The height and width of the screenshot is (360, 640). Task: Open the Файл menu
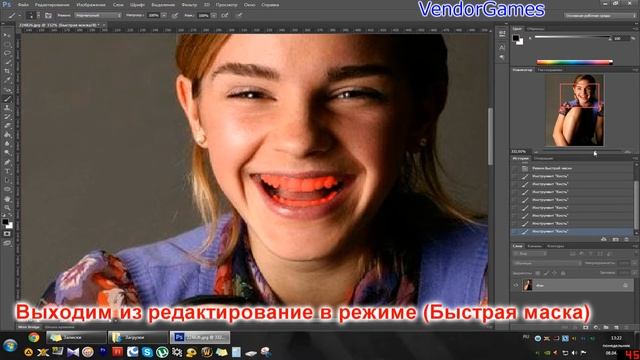point(23,5)
